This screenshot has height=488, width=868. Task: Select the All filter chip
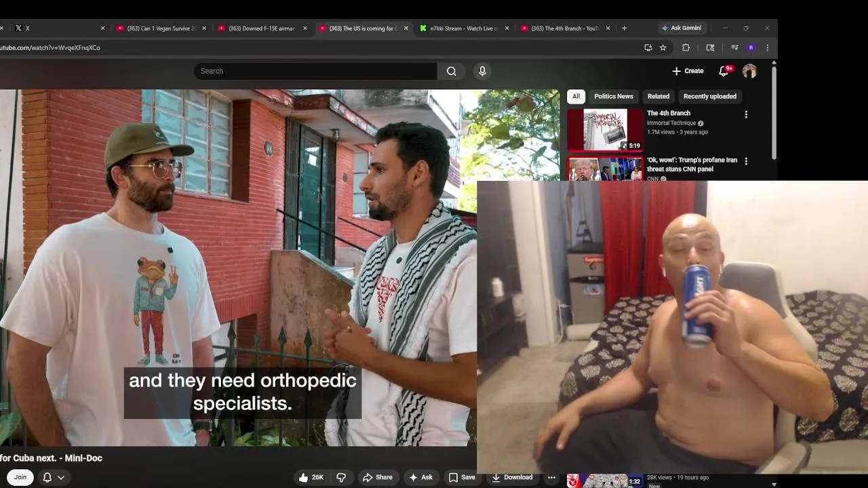coord(576,96)
